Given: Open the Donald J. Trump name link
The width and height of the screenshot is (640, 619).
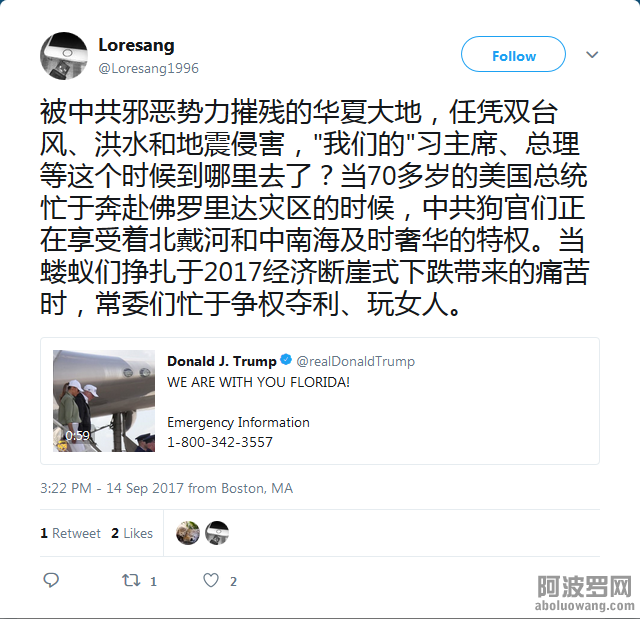Looking at the screenshot, I should click(222, 361).
